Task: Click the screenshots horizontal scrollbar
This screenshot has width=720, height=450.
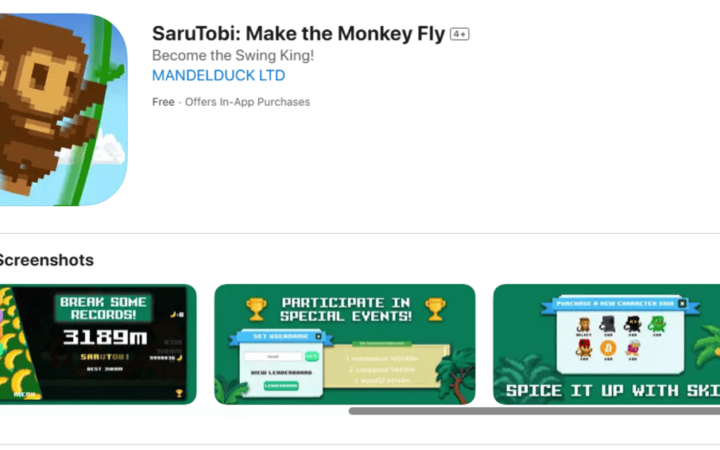Action: 534,411
